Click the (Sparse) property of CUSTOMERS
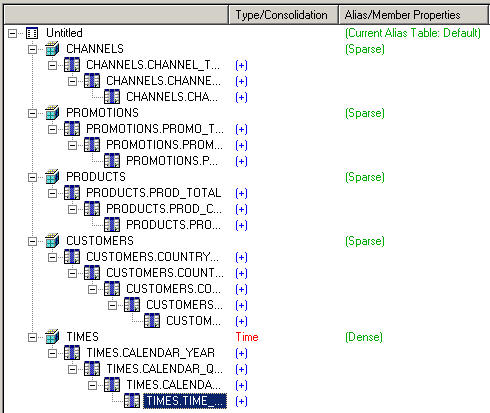Screen dimensions: 490x413 365,241
